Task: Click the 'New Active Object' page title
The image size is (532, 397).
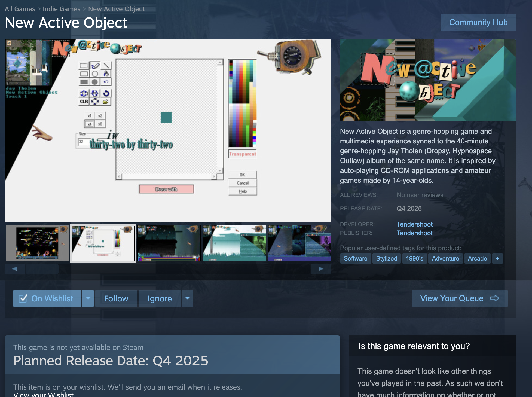Action: click(66, 23)
